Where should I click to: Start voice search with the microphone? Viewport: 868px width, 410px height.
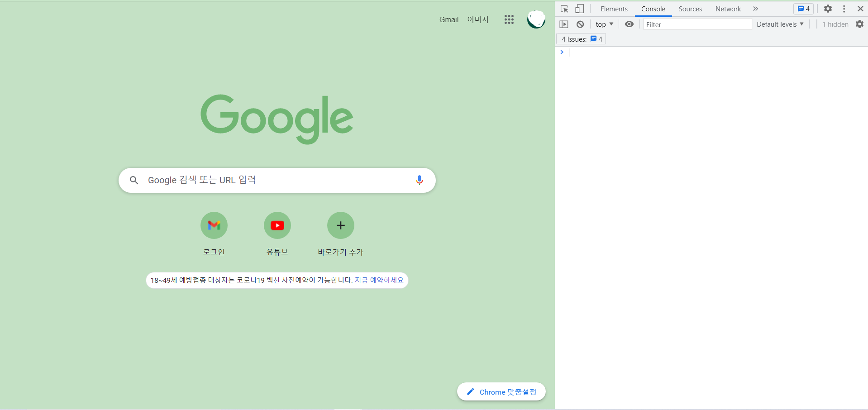[420, 180]
